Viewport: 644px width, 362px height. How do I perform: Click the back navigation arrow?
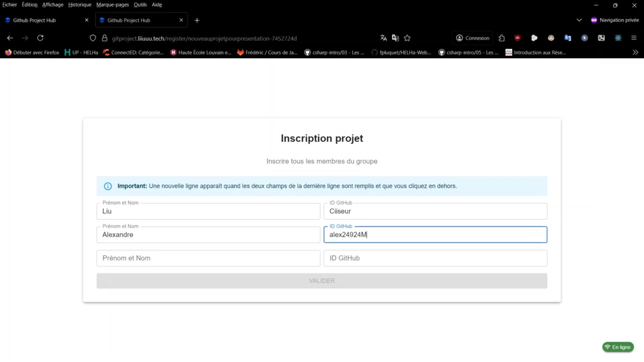pyautogui.click(x=10, y=38)
